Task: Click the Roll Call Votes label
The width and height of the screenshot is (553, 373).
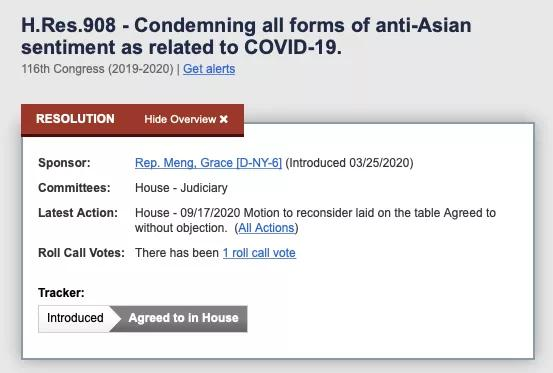Action: point(81,253)
